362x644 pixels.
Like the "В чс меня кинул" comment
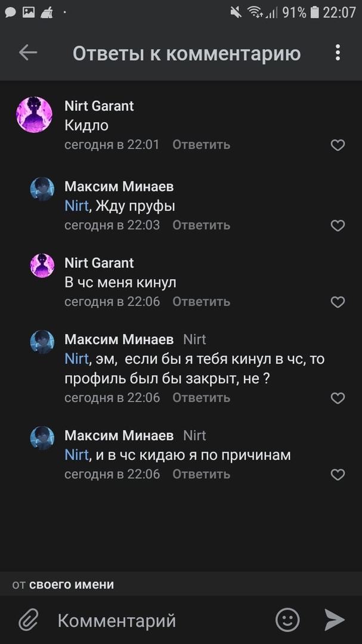(x=338, y=302)
